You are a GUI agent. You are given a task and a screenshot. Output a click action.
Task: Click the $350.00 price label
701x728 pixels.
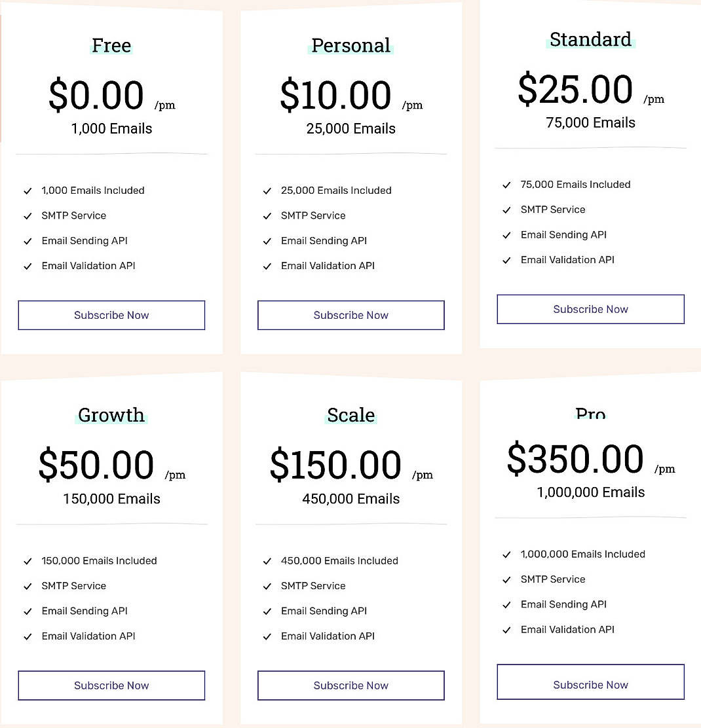coord(575,458)
